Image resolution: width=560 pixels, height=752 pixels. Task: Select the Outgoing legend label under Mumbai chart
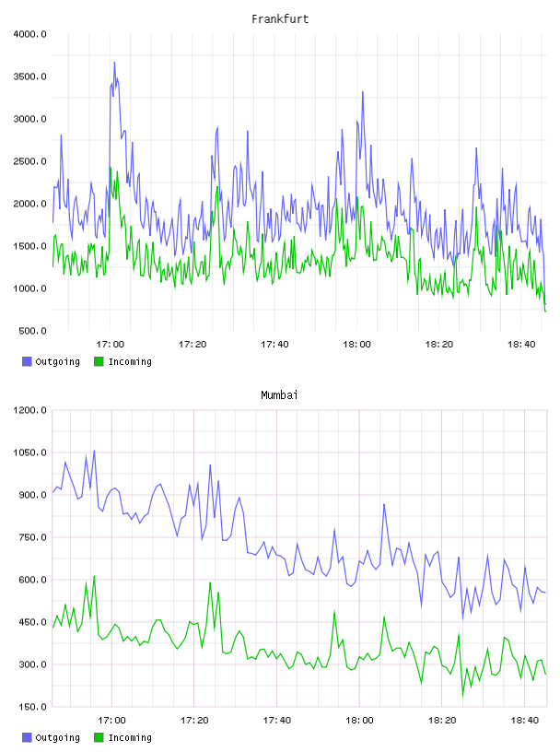(57, 738)
